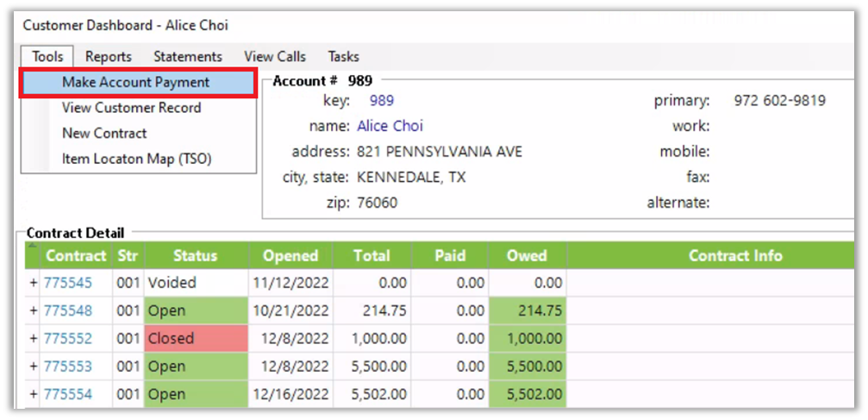Expand contract 775548 row
This screenshot has width=868, height=420.
point(34,310)
